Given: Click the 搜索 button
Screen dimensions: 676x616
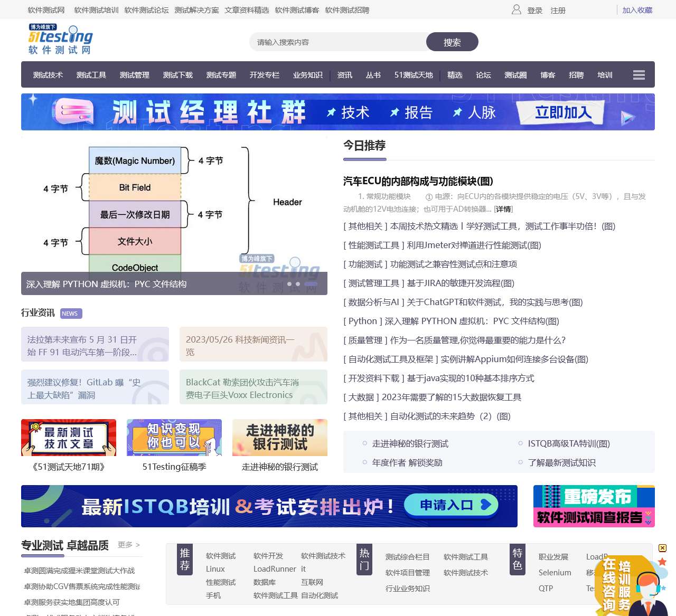Looking at the screenshot, I should coord(452,42).
